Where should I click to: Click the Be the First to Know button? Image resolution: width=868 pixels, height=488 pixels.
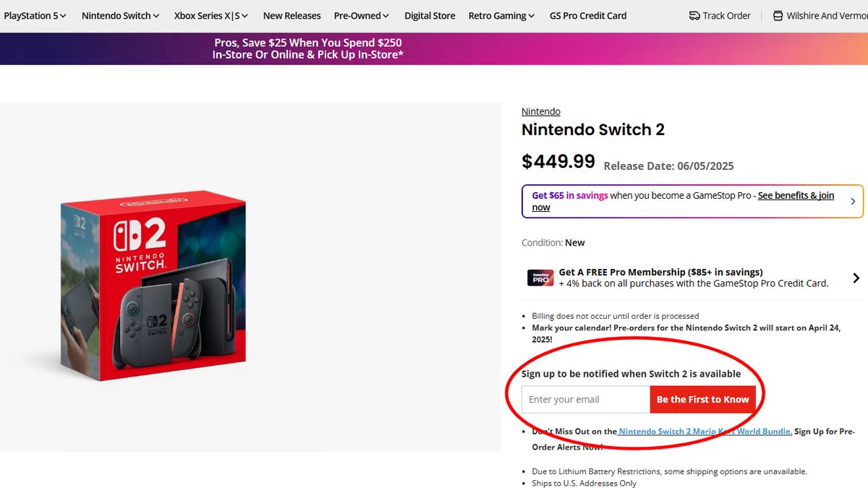point(702,398)
